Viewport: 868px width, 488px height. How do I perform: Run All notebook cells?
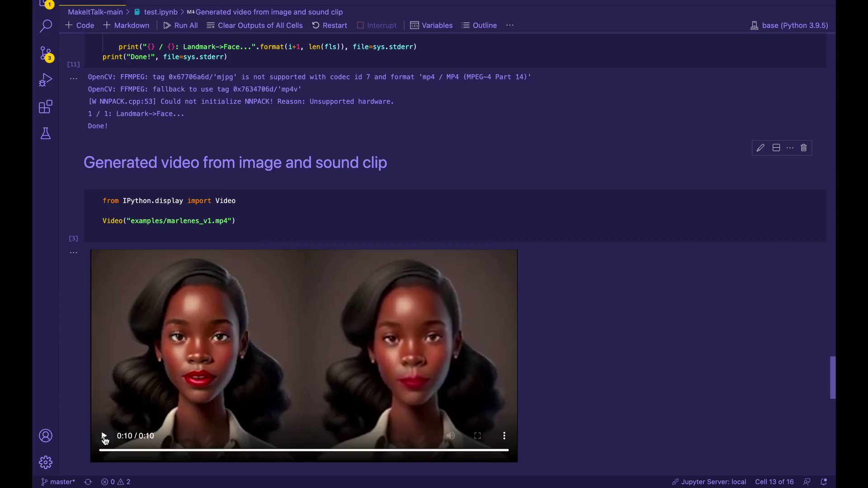click(x=180, y=25)
